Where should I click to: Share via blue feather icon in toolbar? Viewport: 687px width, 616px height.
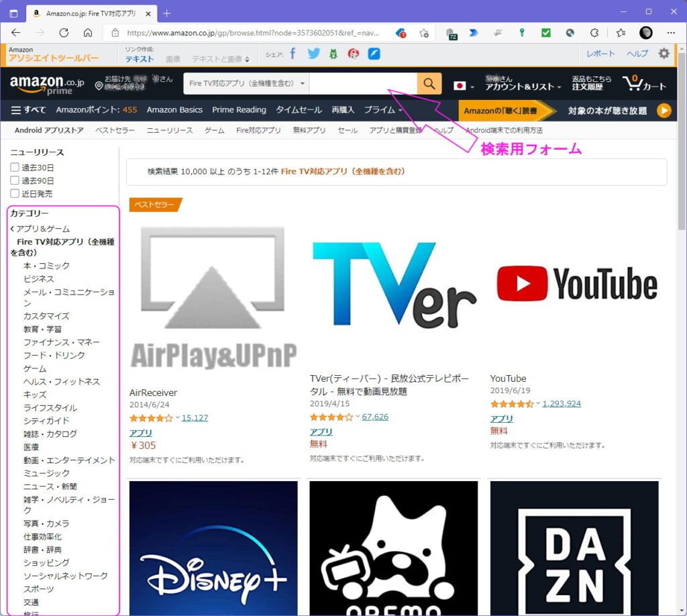click(374, 54)
